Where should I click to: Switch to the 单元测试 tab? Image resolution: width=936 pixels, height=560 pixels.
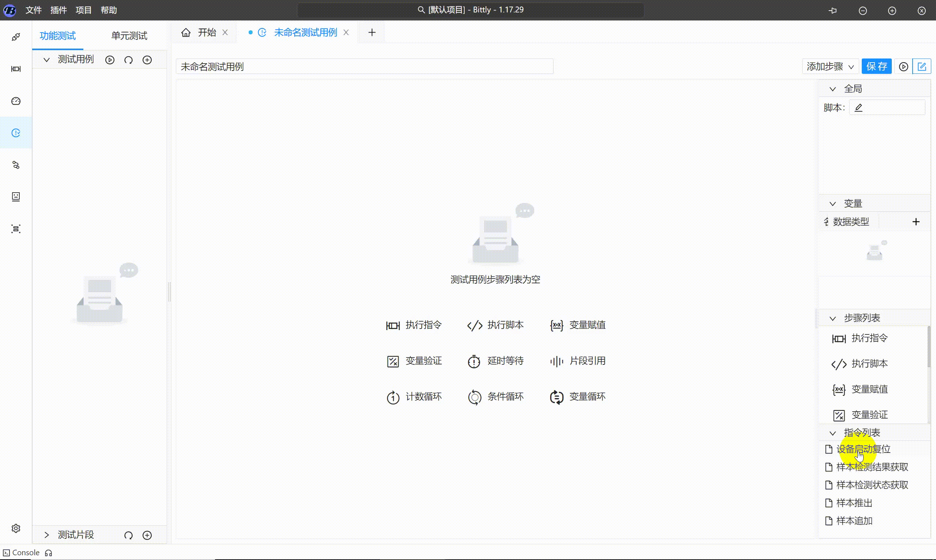click(129, 35)
